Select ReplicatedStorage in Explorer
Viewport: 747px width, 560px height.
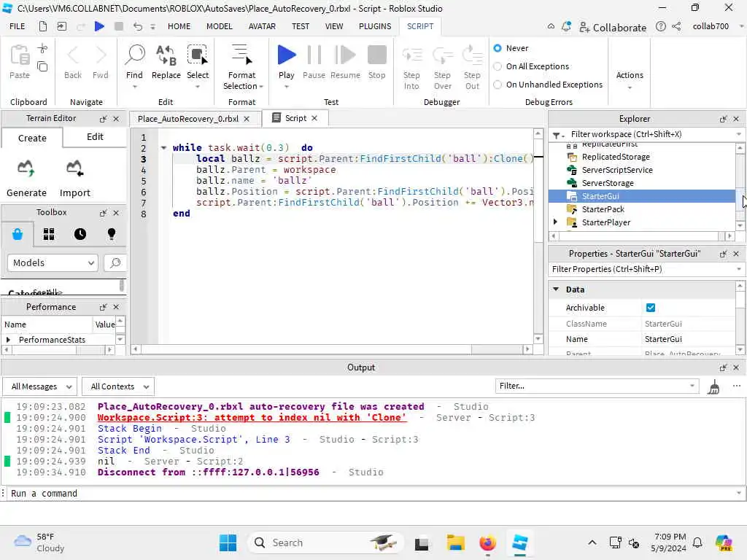[x=616, y=157]
